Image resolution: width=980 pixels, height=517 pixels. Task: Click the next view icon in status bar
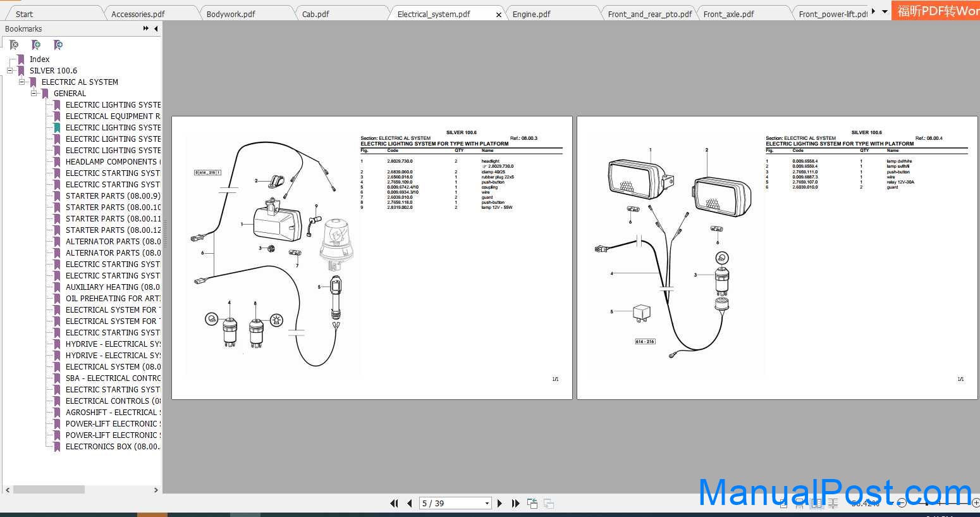tap(549, 504)
